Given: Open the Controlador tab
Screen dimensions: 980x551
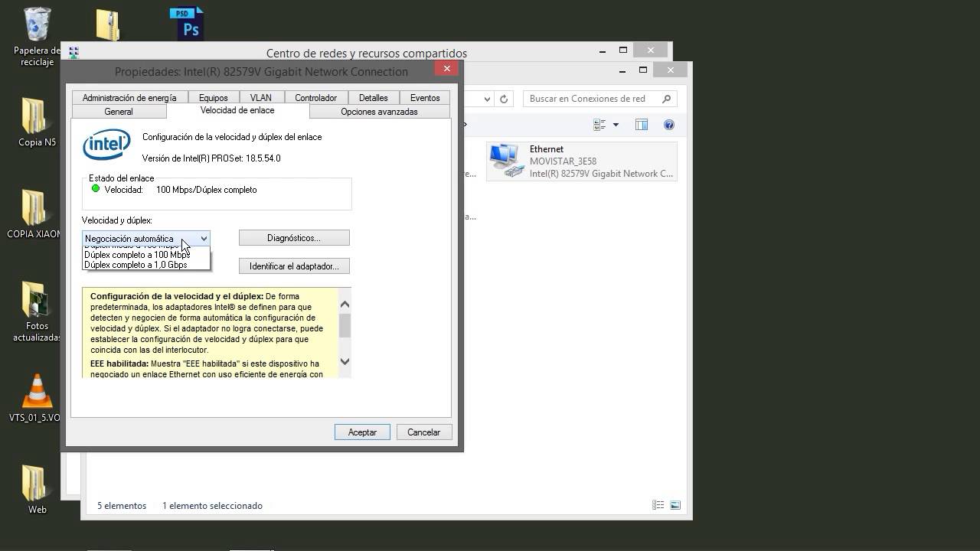Looking at the screenshot, I should tap(316, 98).
